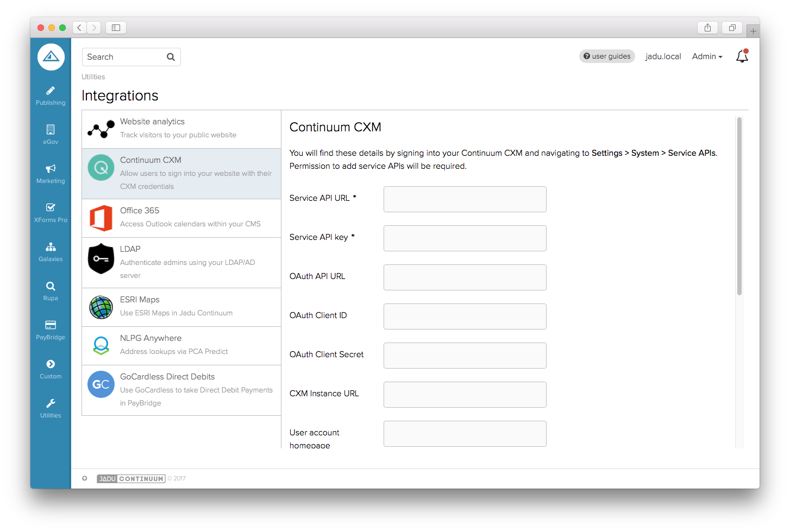Click the Utilities breadcrumb link
The image size is (790, 532).
(x=93, y=77)
